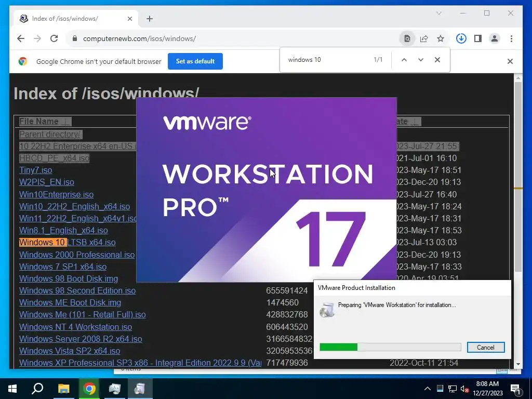Viewport: 532px width, 399px height.
Task: Open the Win10_22H2_English_x64.iso link
Action: pos(75,206)
